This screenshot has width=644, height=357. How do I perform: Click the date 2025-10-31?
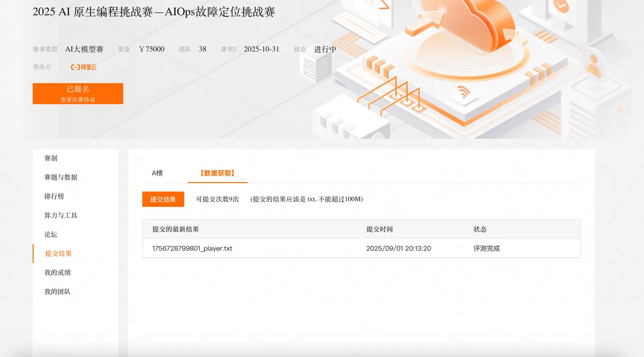pyautogui.click(x=261, y=49)
